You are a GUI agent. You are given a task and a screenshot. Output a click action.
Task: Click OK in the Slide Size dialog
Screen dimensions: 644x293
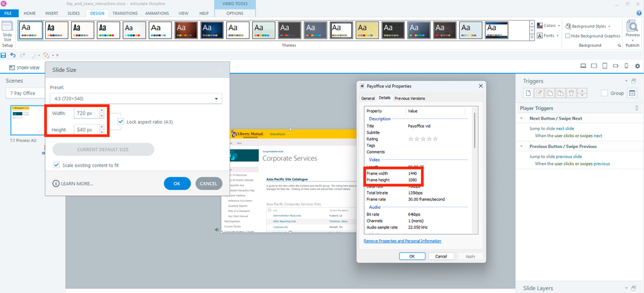(177, 184)
